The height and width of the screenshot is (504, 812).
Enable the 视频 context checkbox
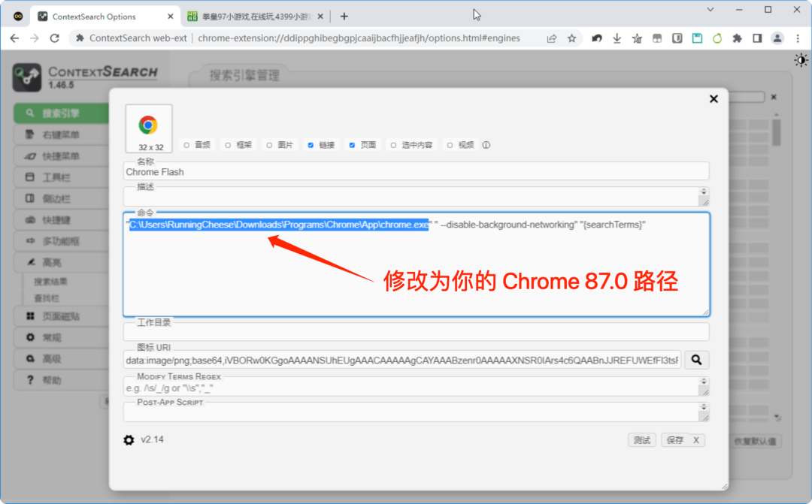pyautogui.click(x=450, y=146)
